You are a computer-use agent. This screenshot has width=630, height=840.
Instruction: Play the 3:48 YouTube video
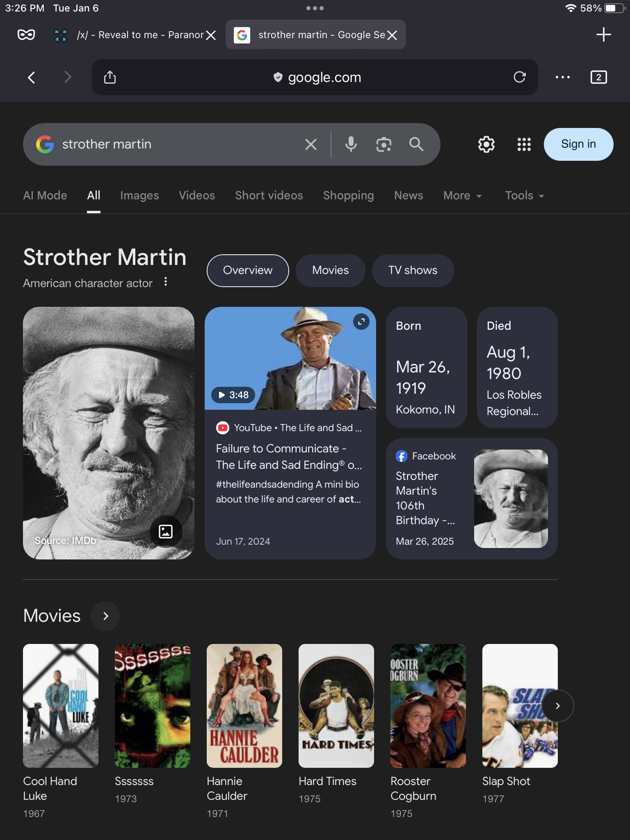tap(233, 395)
